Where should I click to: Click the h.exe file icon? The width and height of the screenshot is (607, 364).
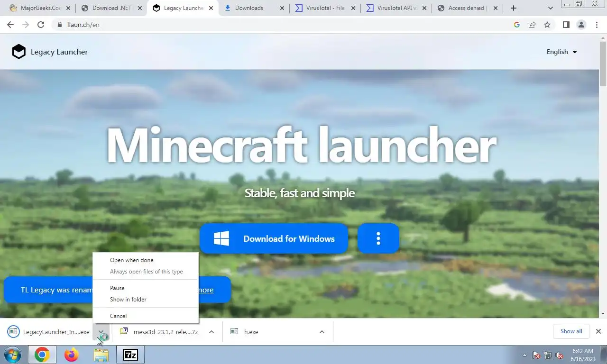pos(234,331)
